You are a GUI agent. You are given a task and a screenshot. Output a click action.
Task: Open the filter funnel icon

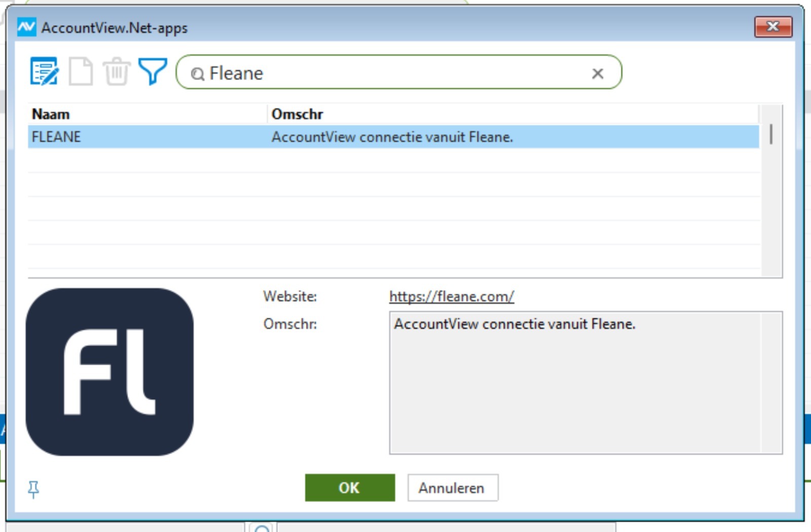[152, 71]
